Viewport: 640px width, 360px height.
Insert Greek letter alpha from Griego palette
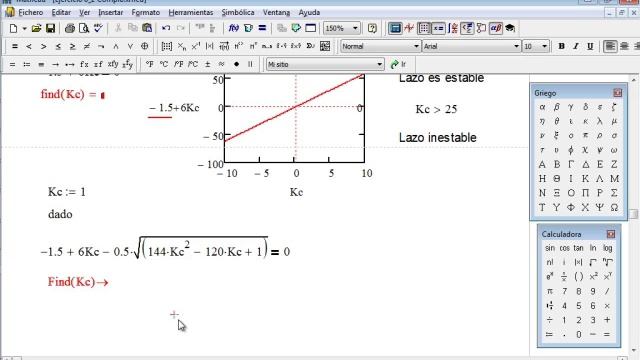click(542, 107)
